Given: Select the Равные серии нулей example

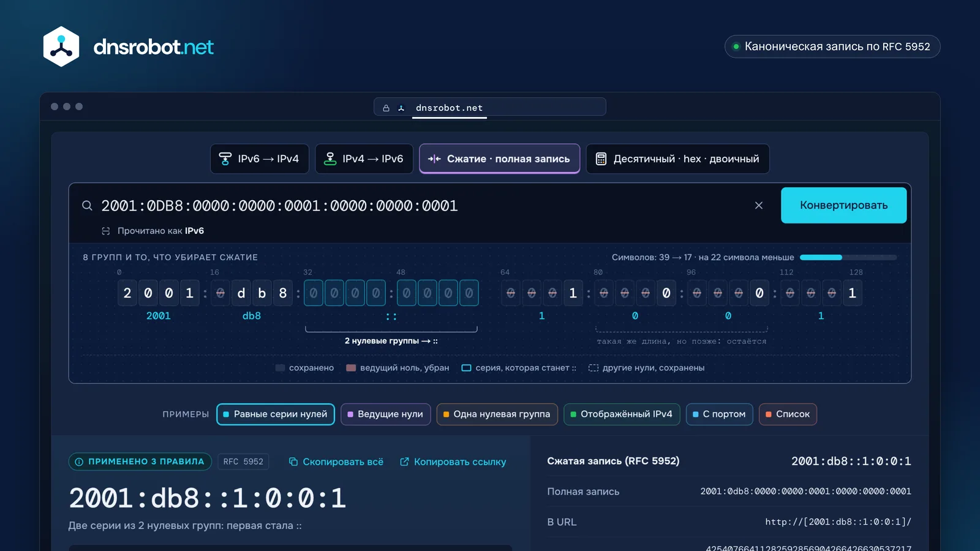Looking at the screenshot, I should 276,414.
